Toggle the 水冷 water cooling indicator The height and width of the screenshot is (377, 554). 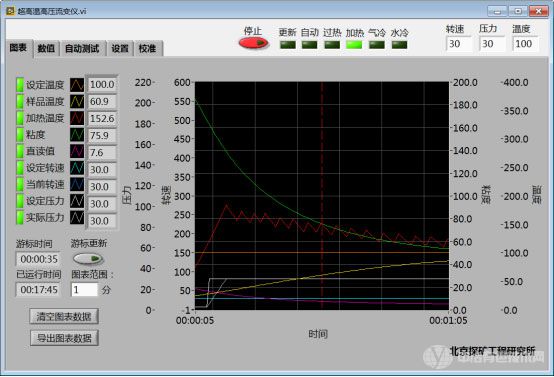click(399, 45)
